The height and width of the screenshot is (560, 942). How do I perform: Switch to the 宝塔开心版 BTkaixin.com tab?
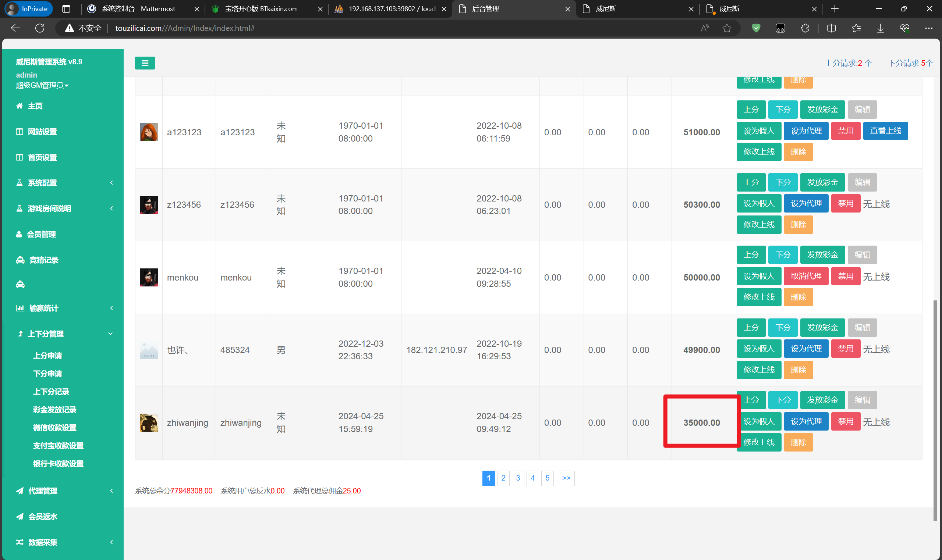click(261, 9)
